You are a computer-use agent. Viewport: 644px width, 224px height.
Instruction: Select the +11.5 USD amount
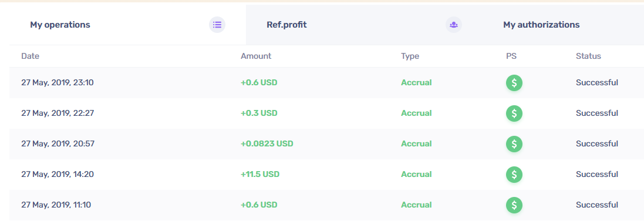(260, 174)
